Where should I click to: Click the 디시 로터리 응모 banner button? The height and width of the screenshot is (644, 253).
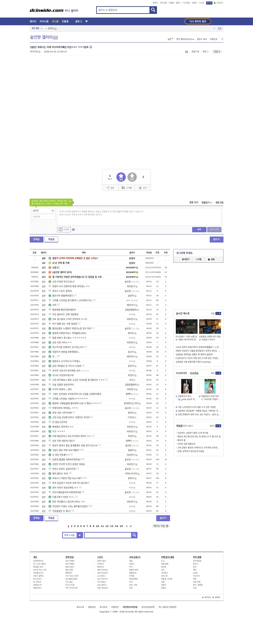(x=198, y=22)
